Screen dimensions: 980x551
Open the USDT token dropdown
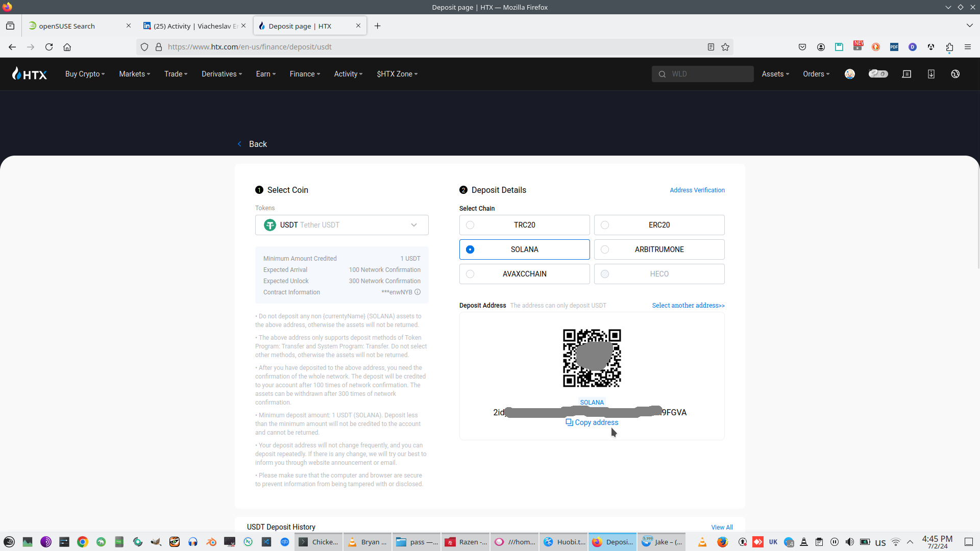tap(341, 225)
